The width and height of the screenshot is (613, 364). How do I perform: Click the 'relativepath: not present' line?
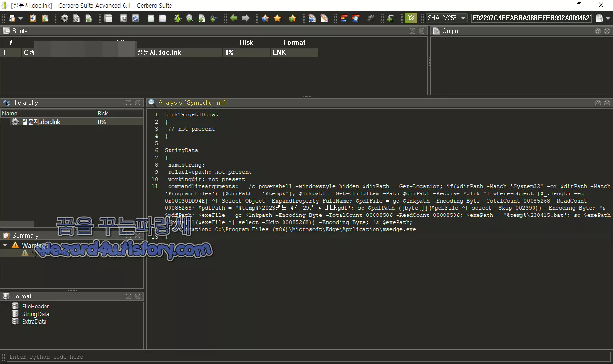click(x=210, y=172)
